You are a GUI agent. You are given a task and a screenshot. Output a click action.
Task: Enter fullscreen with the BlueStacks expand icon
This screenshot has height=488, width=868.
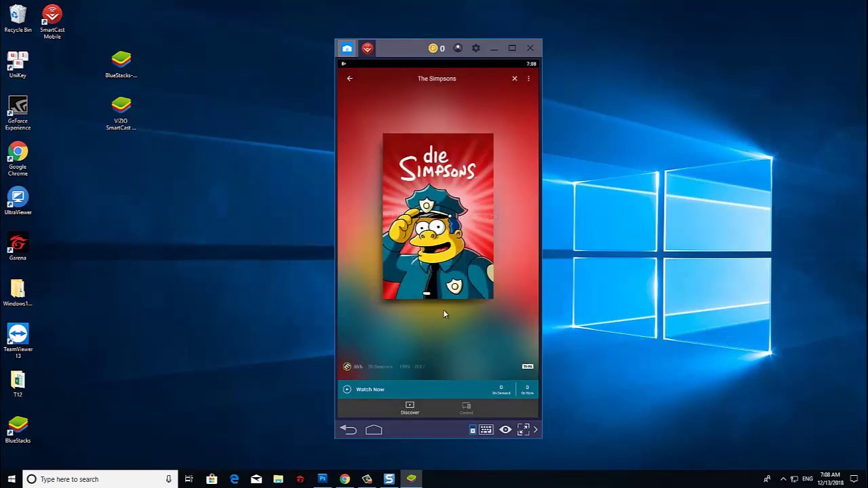click(x=523, y=430)
